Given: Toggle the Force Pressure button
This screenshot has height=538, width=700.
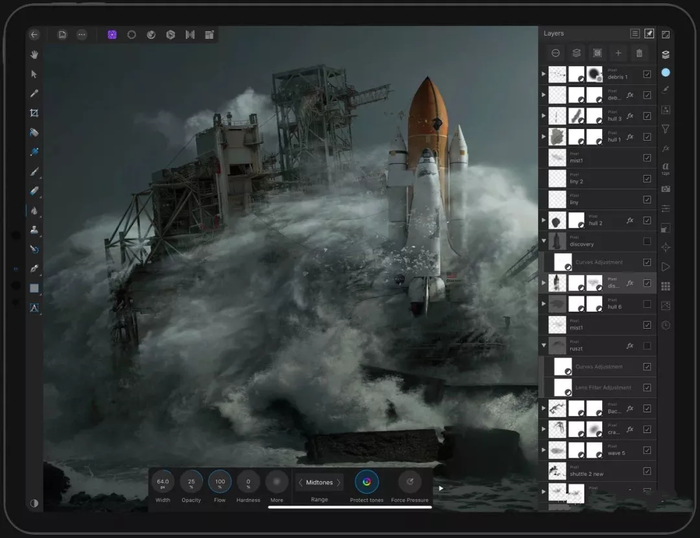Looking at the screenshot, I should 409,482.
